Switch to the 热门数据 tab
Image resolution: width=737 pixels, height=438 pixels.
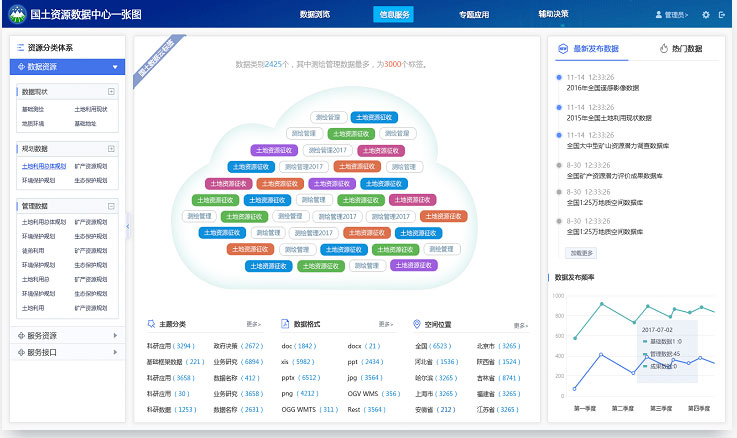click(x=681, y=48)
